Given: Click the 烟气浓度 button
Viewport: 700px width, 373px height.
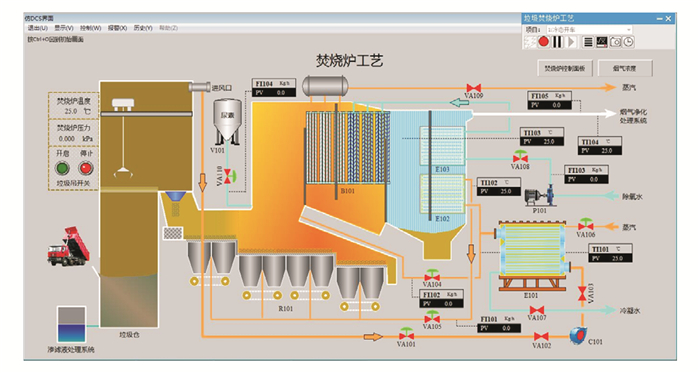Looking at the screenshot, I should tap(625, 68).
